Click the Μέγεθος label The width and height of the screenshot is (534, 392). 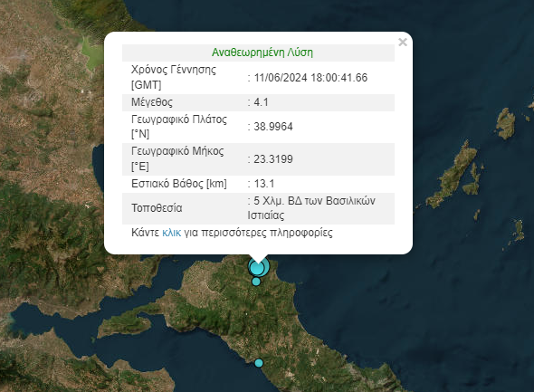(x=152, y=102)
